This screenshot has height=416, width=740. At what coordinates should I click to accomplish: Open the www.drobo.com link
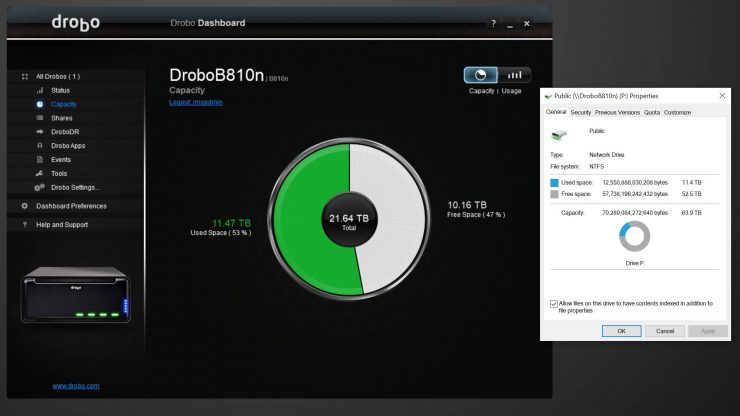[76, 386]
